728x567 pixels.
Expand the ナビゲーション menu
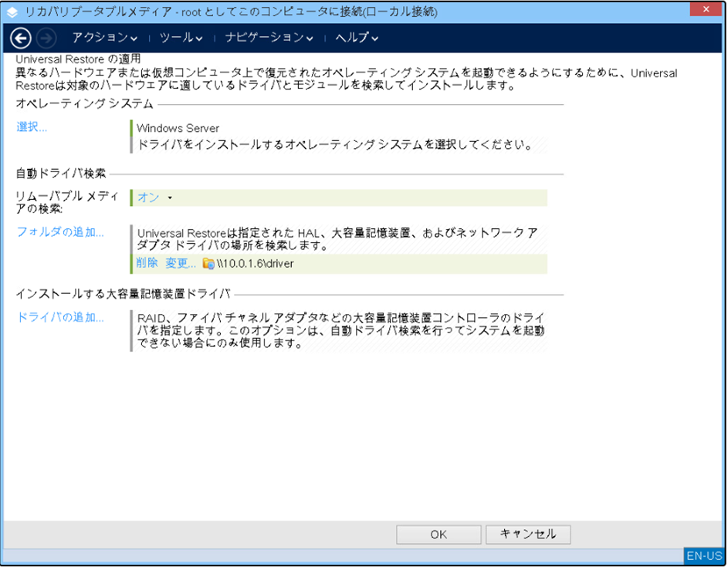coord(269,37)
